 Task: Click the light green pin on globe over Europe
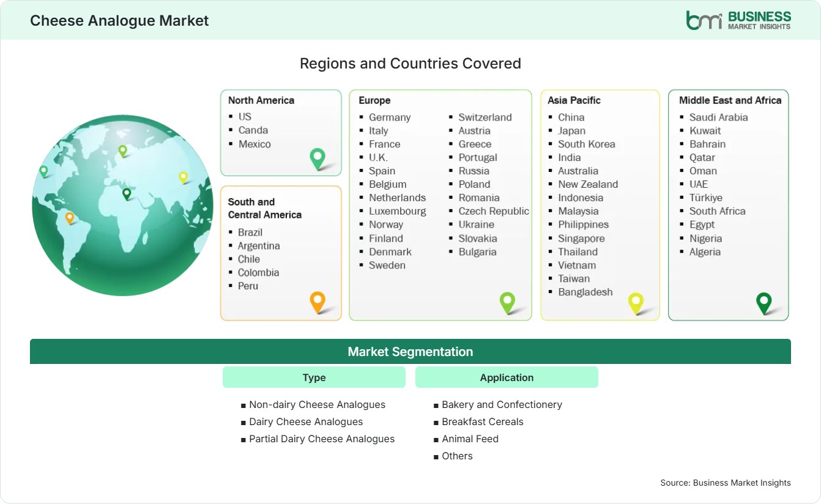[x=122, y=150]
